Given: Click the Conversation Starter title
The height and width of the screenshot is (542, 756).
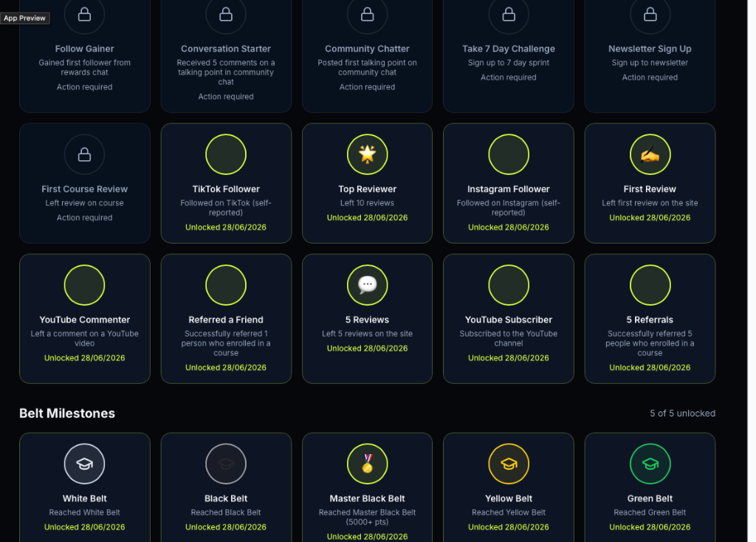Looking at the screenshot, I should (x=226, y=49).
